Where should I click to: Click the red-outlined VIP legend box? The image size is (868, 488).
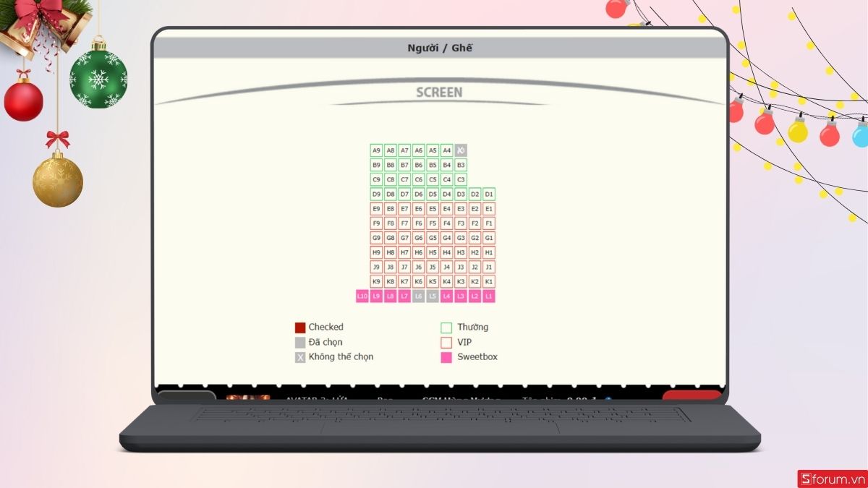coord(446,343)
